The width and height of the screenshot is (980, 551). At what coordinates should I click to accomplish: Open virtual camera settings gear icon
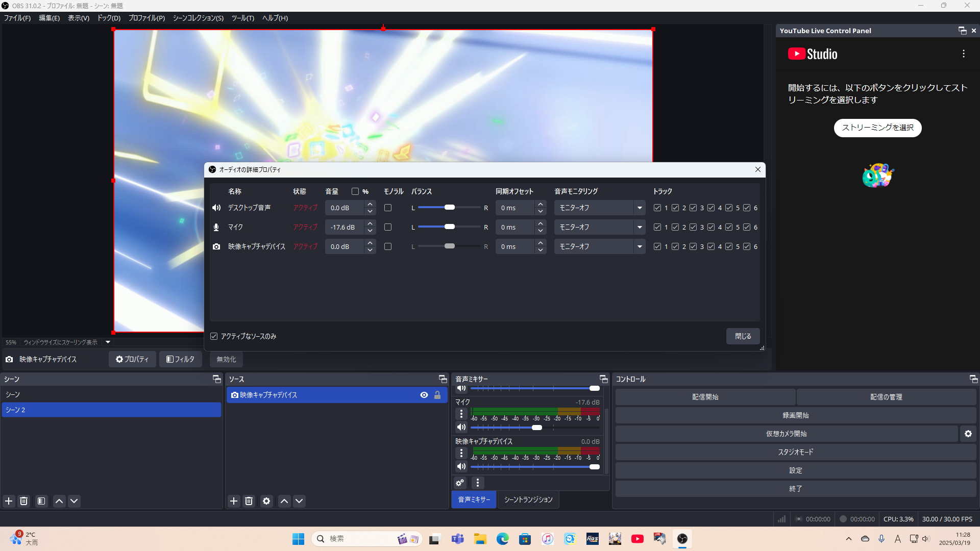(x=968, y=434)
